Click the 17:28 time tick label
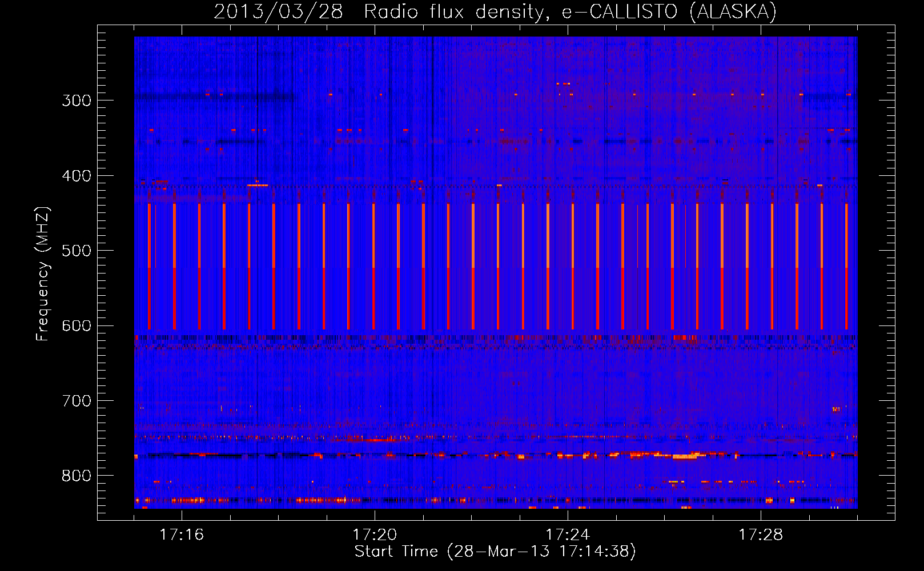The width and height of the screenshot is (924, 571). point(761,534)
